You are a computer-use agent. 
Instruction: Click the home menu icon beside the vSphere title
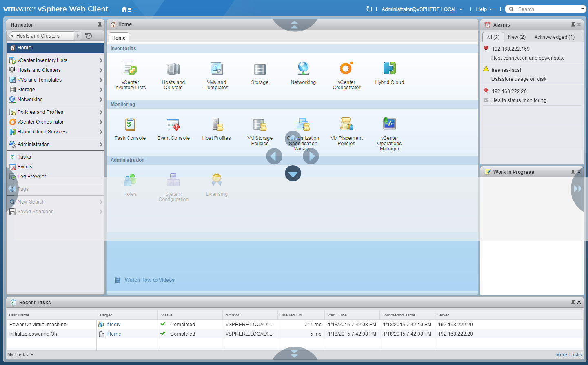(126, 9)
